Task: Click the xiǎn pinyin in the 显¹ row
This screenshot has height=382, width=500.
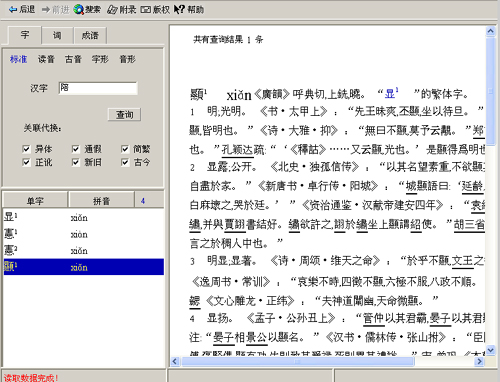Action: [79, 218]
